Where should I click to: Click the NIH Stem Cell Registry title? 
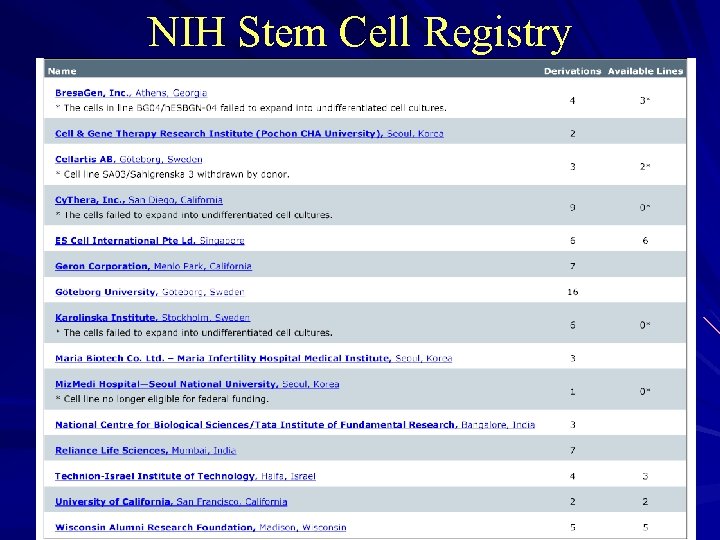360,32
